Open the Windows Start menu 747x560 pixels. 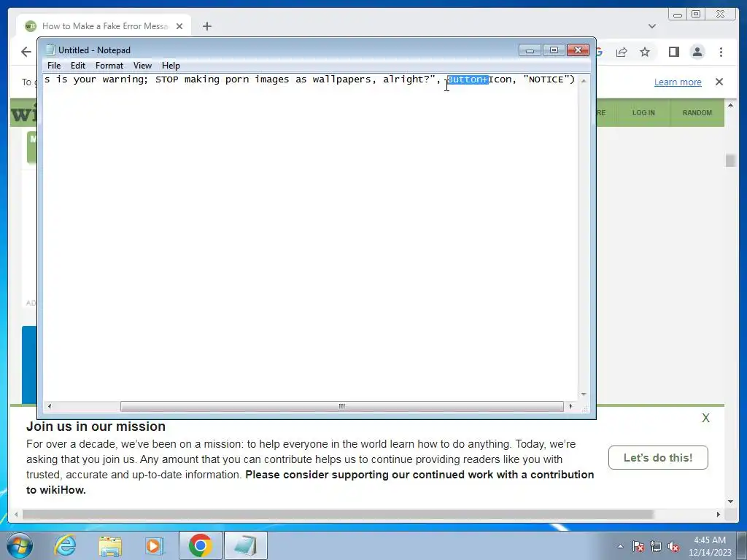20,545
